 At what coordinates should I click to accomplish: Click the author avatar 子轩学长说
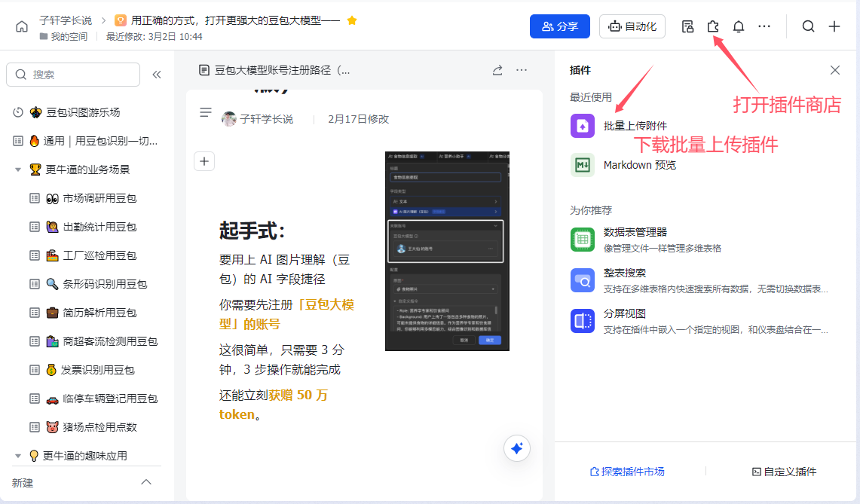228,118
